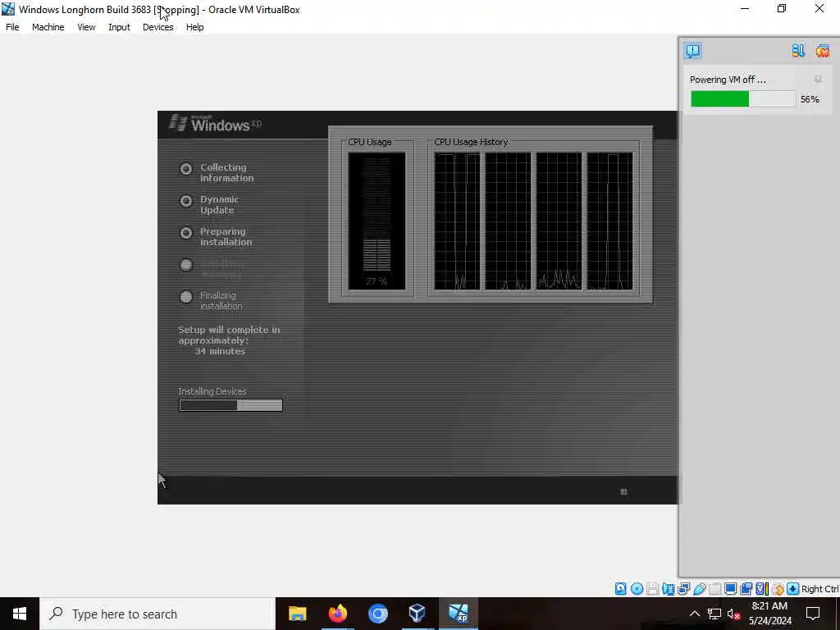Viewport: 840px width, 630px height.
Task: Toggle the VirtualBox notification center icon
Action: (692, 51)
